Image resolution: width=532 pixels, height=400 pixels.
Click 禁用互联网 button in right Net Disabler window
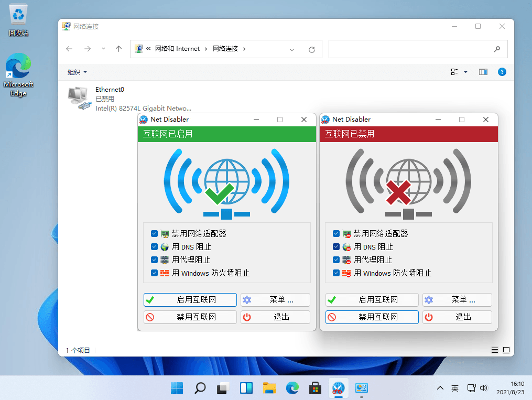coord(372,317)
